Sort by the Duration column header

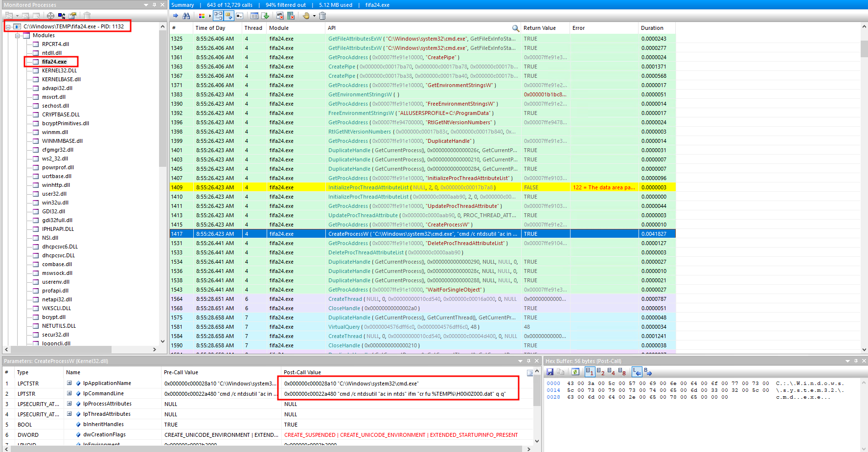(657, 28)
